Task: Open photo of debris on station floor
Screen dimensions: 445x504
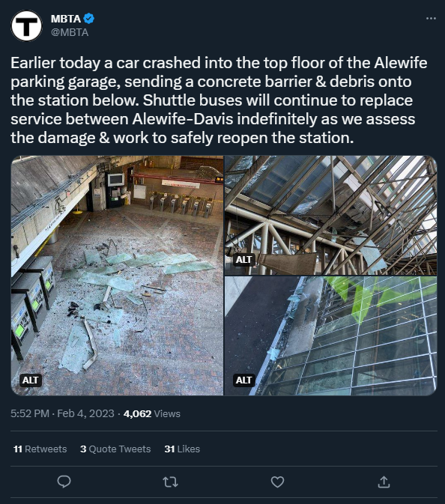Action: [117, 276]
